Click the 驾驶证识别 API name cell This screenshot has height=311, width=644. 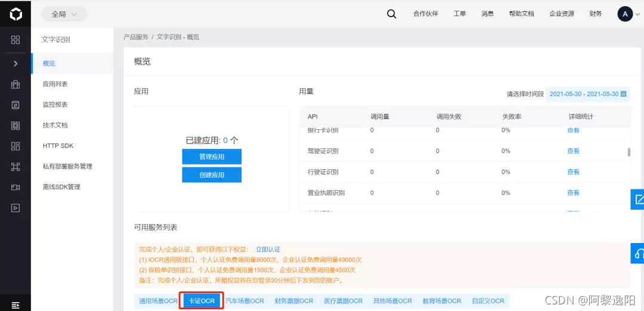[x=323, y=151]
